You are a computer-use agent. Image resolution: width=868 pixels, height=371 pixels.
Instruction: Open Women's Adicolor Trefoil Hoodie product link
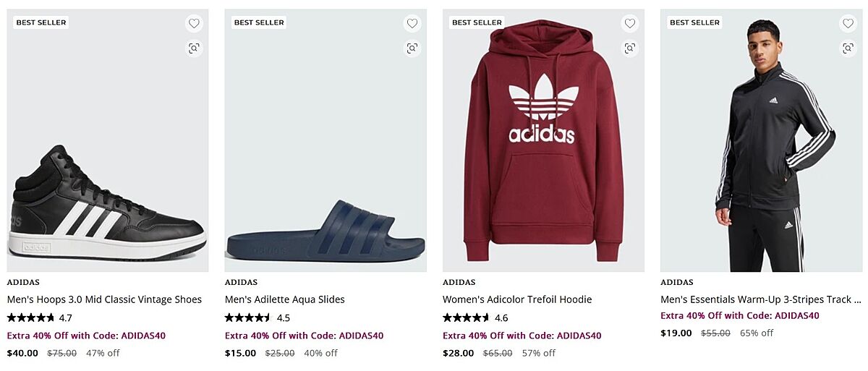516,299
